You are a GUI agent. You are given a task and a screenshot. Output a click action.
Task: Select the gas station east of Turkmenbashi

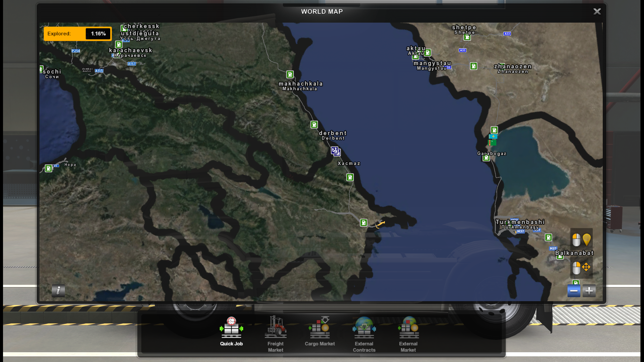tap(548, 237)
